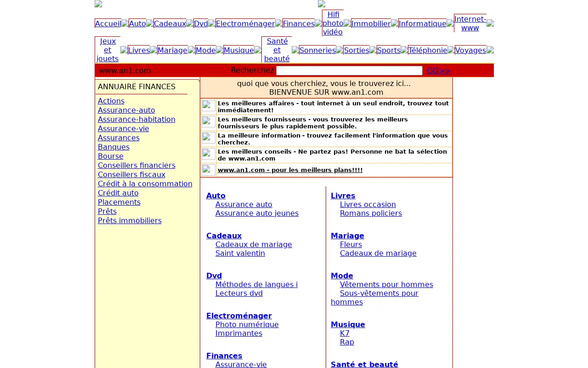Open the Placements sidebar link
This screenshot has width=588, height=368.
click(119, 202)
